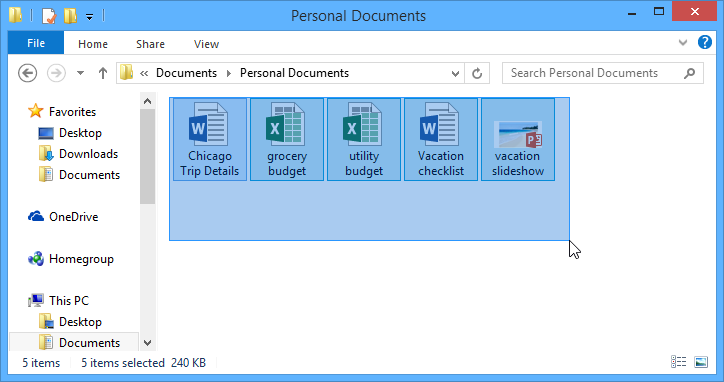This screenshot has height=382, width=724.
Task: Click the Properties quick access icon
Action: coord(49,16)
